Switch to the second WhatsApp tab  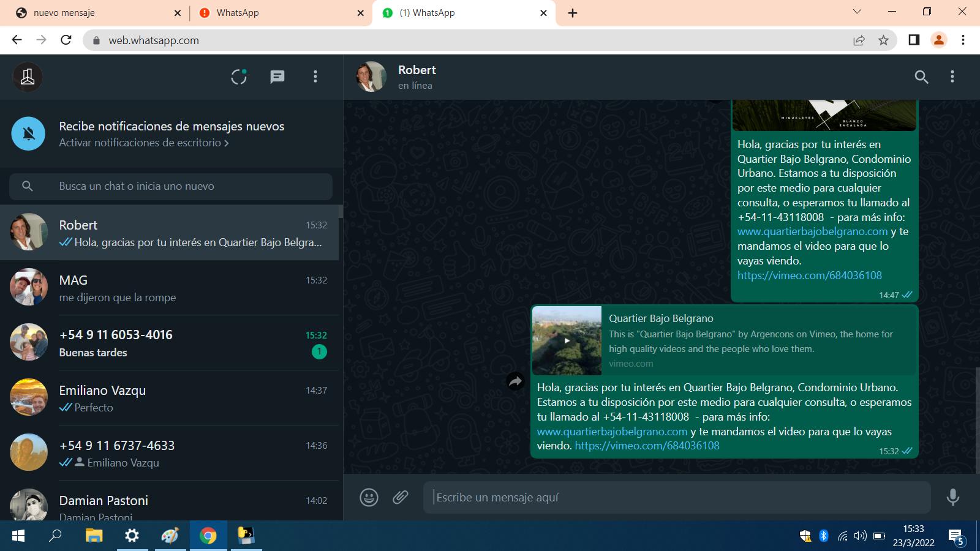tap(279, 13)
